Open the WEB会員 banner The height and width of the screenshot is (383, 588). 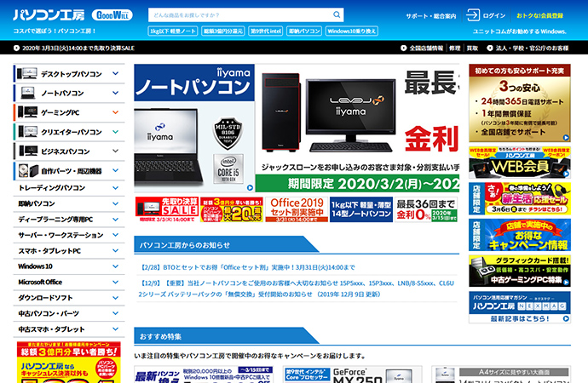pos(520,163)
